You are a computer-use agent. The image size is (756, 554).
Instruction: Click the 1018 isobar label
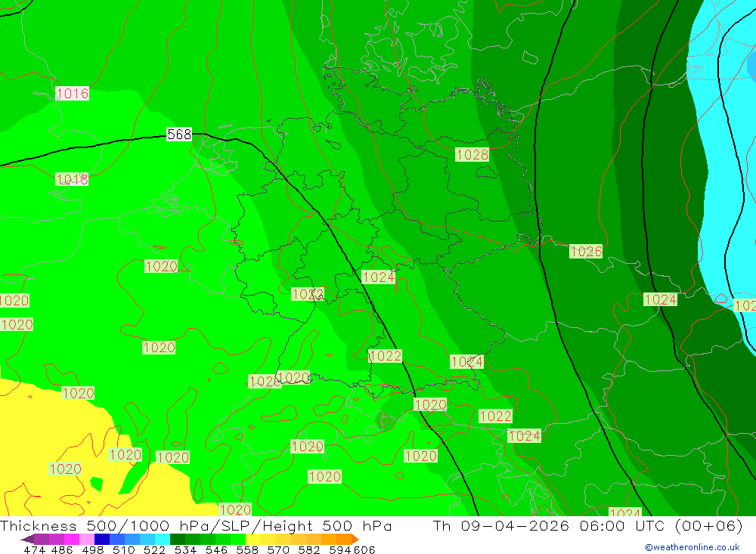(72, 179)
